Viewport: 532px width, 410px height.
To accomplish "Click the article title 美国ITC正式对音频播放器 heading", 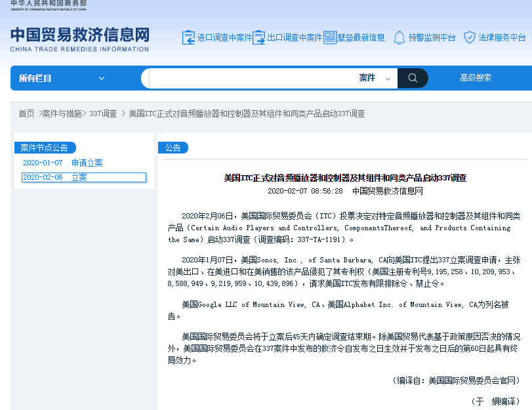I will pos(345,178).
